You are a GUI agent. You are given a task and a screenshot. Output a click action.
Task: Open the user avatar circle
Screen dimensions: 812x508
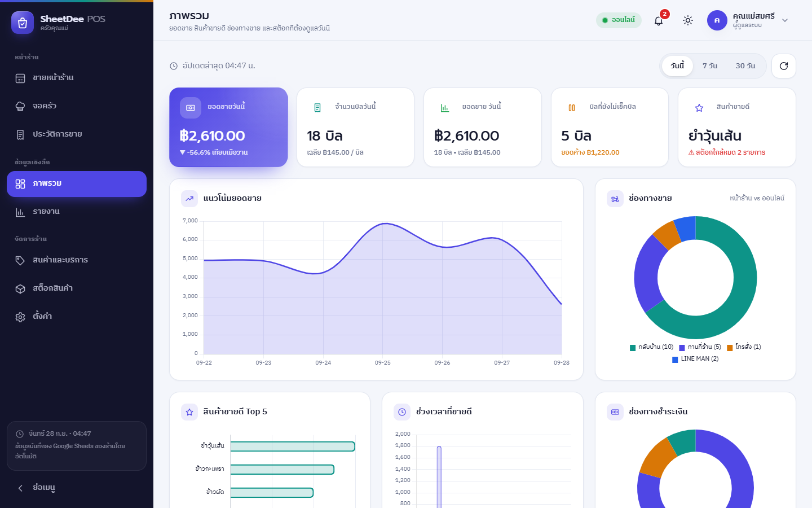point(717,20)
